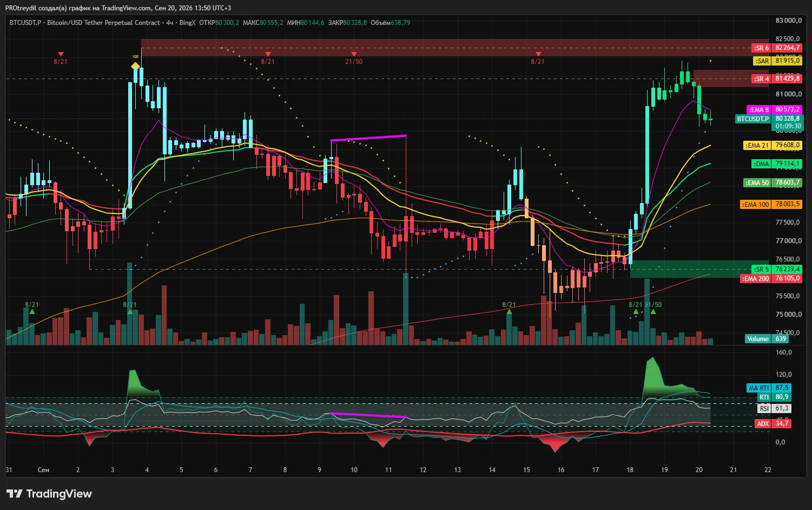
Task: Select the green :DMA tag
Action: pyautogui.click(x=761, y=164)
